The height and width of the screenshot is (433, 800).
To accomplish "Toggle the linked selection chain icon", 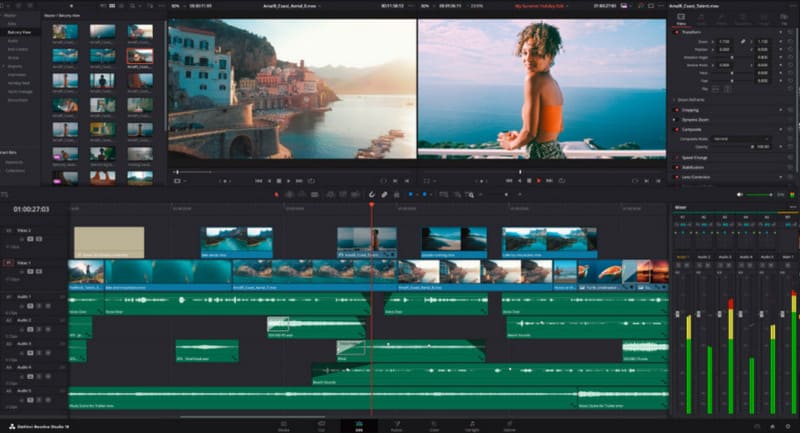I will click(x=384, y=194).
